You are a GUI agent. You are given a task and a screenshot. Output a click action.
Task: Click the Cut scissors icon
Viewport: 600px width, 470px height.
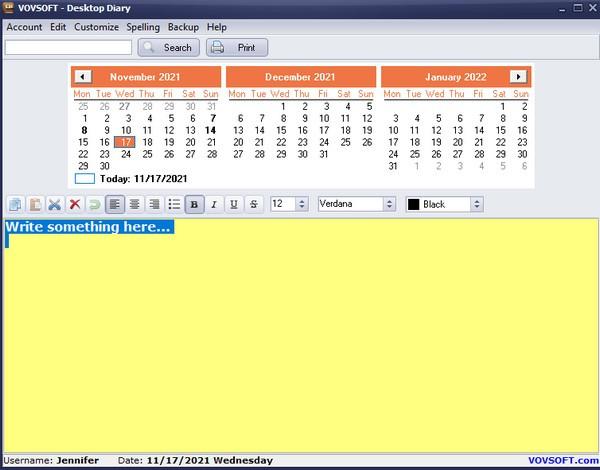(x=55, y=204)
